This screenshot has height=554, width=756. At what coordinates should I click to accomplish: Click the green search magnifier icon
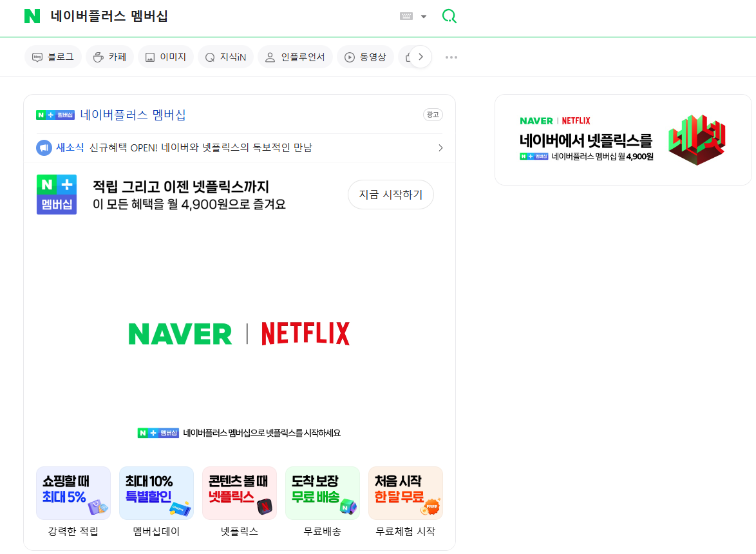[x=449, y=16]
